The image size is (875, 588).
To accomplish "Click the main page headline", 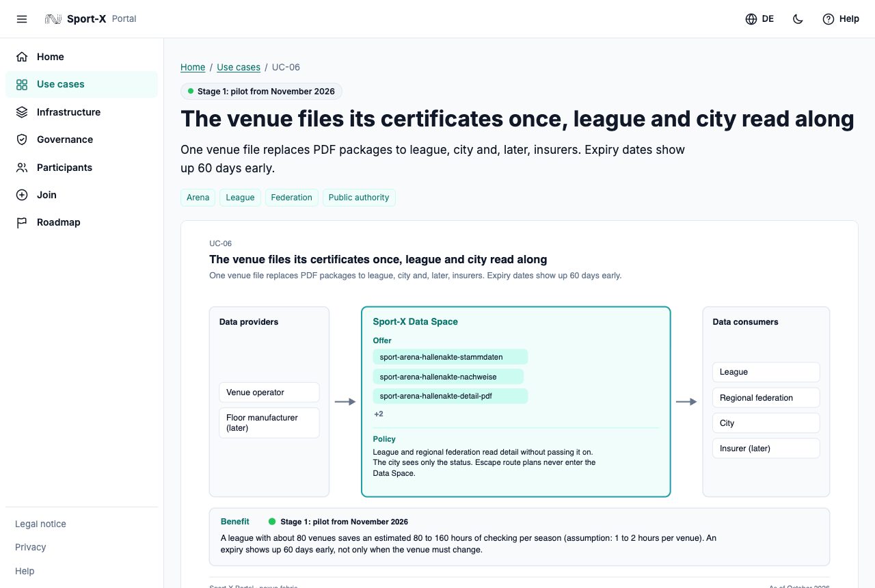I will (x=517, y=119).
